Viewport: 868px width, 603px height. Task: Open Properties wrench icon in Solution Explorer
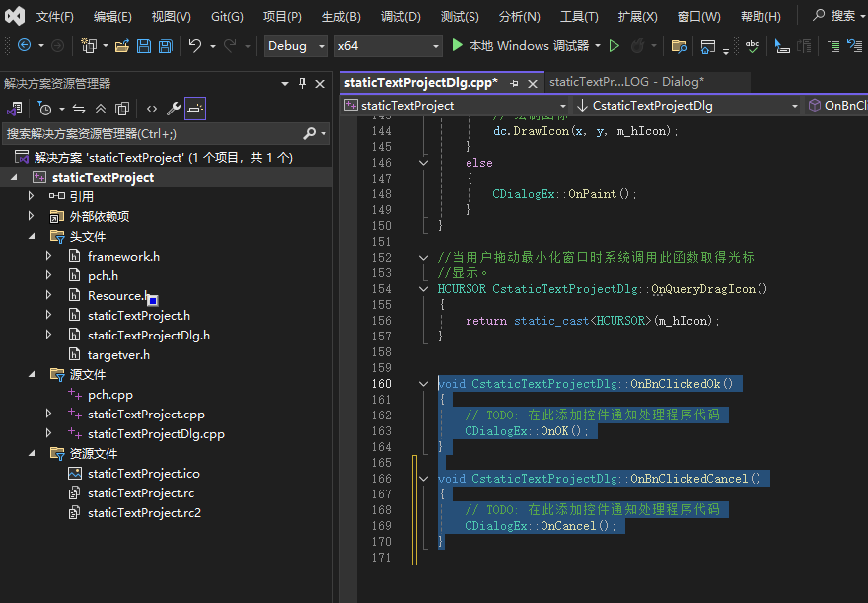point(173,109)
